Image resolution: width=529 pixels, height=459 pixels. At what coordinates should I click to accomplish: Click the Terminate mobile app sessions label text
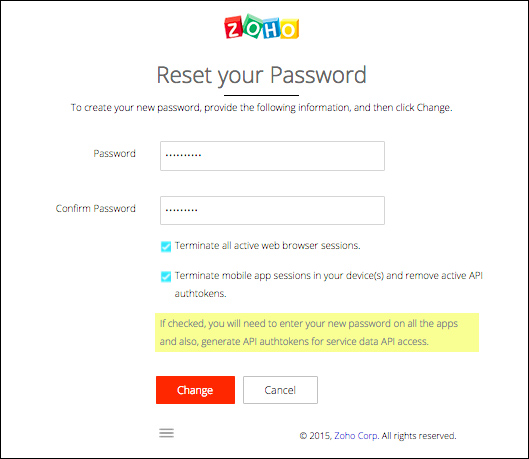point(329,284)
